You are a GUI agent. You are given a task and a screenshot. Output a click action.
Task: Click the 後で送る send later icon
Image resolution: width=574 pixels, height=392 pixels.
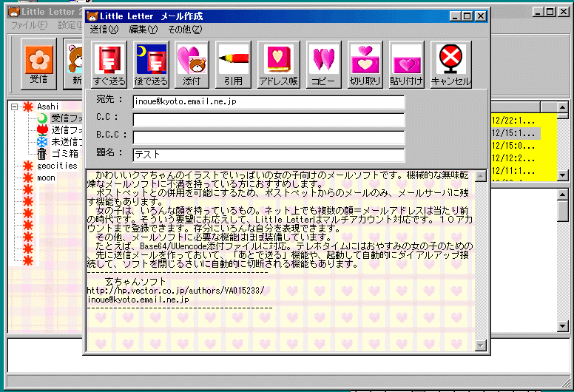[151, 64]
